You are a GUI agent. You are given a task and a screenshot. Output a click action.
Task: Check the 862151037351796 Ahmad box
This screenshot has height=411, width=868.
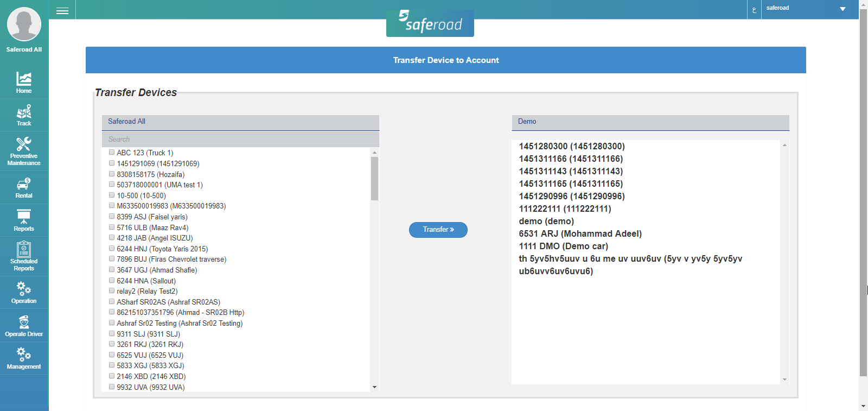click(112, 312)
